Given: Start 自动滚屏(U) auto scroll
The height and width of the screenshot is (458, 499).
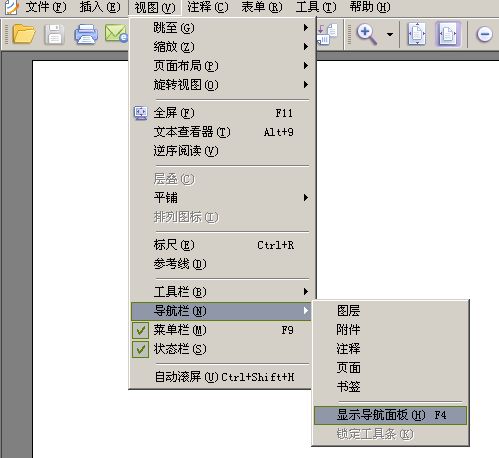Looking at the screenshot, I should 221,377.
